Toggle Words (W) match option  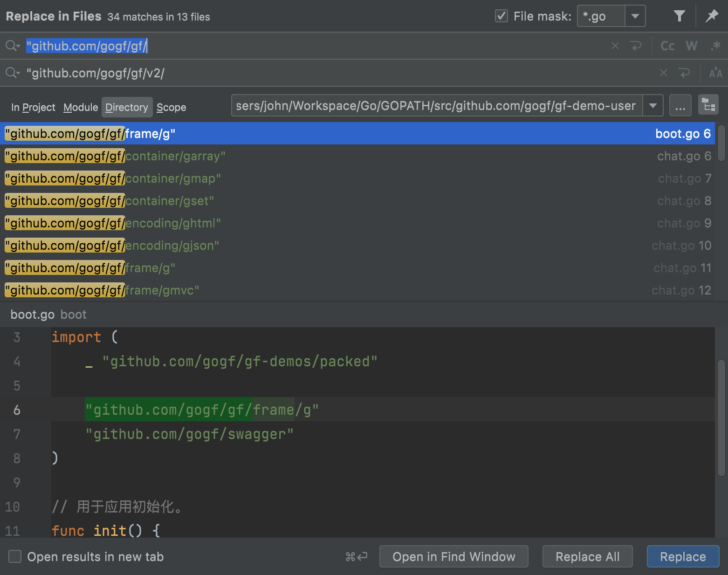pyautogui.click(x=691, y=46)
